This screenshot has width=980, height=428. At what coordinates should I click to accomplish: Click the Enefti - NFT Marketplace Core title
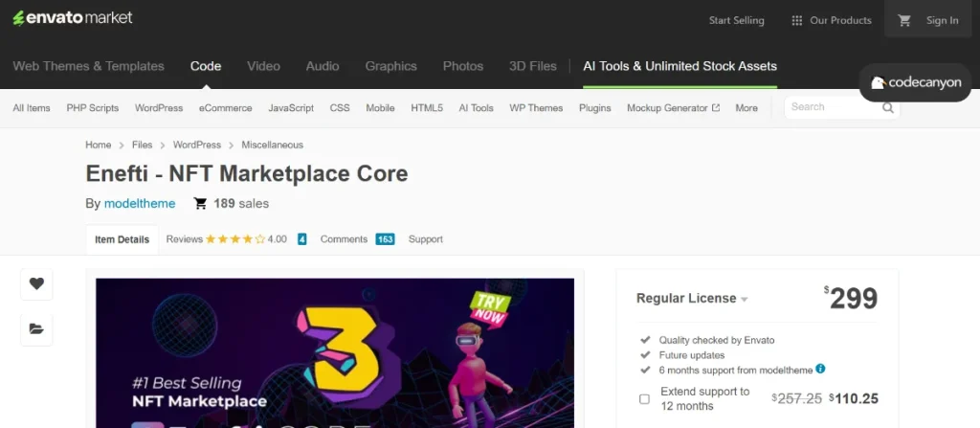247,173
